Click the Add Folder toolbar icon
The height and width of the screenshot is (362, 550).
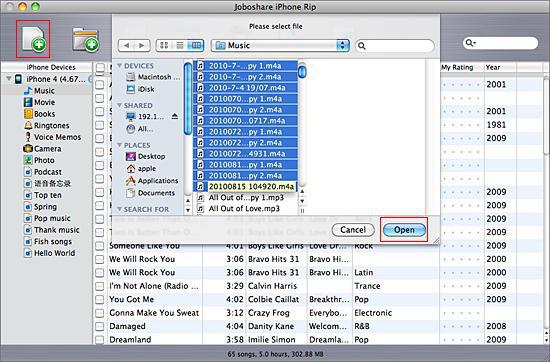[86, 40]
